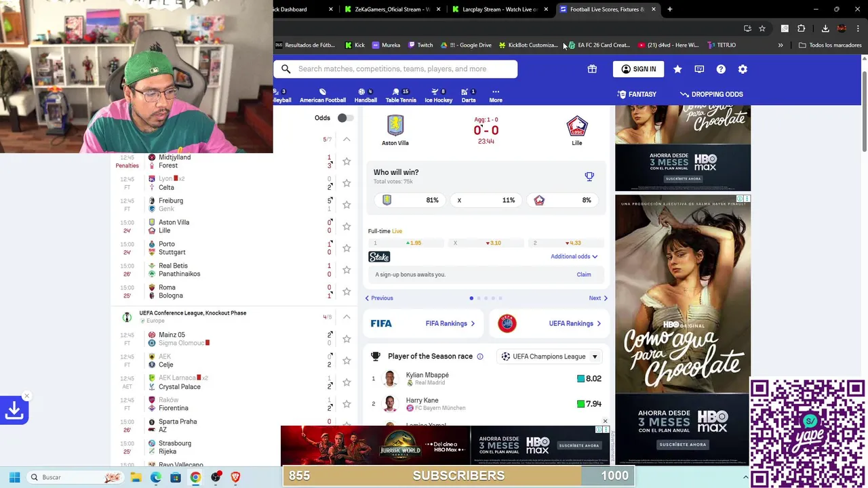The height and width of the screenshot is (488, 868).
Task: Favorite the Lyon vs Celta match
Action: point(347,183)
